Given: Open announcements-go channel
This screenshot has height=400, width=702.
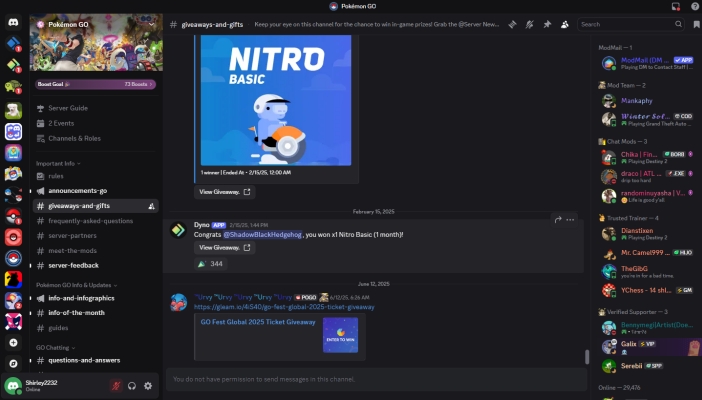Looking at the screenshot, I should (95, 191).
